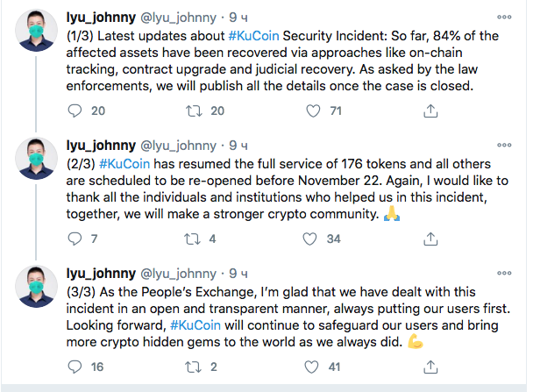Open lyu_johnny profile from first tweet name

click(x=99, y=17)
